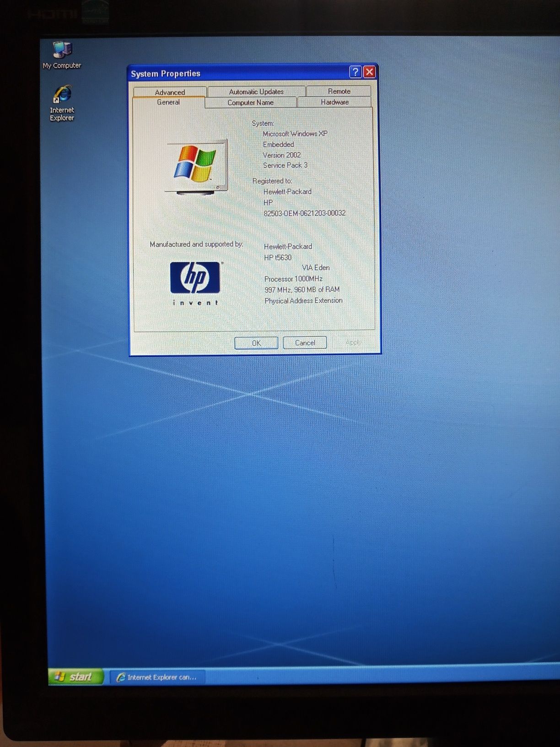Click the HP invent logo
The width and height of the screenshot is (560, 747).
click(x=196, y=283)
